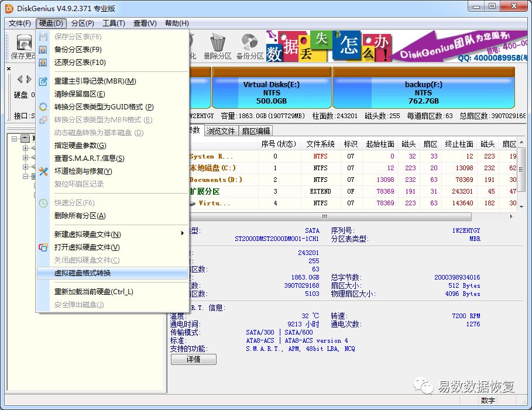Click the 序号(状态) column header
The width and height of the screenshot is (532, 410).
pyautogui.click(x=279, y=144)
